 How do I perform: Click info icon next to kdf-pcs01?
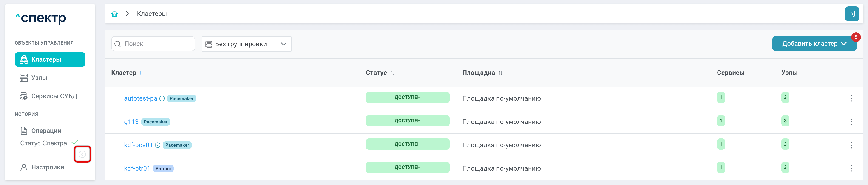pyautogui.click(x=157, y=145)
